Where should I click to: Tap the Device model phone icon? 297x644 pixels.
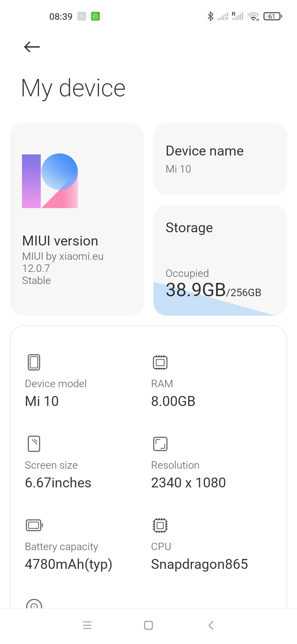[34, 362]
